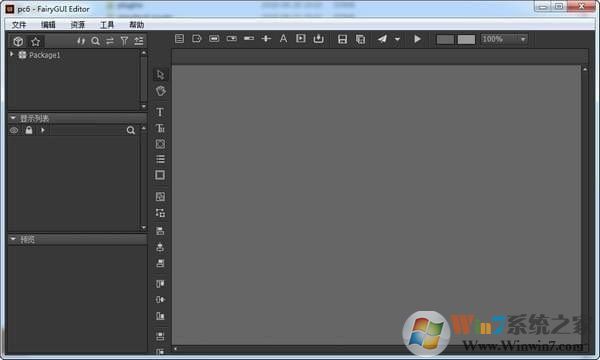
Task: Toggle the lock icon in display list
Action: 29,130
